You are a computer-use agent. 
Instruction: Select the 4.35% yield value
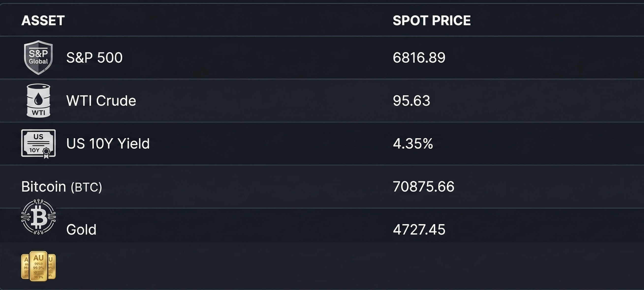pos(413,144)
